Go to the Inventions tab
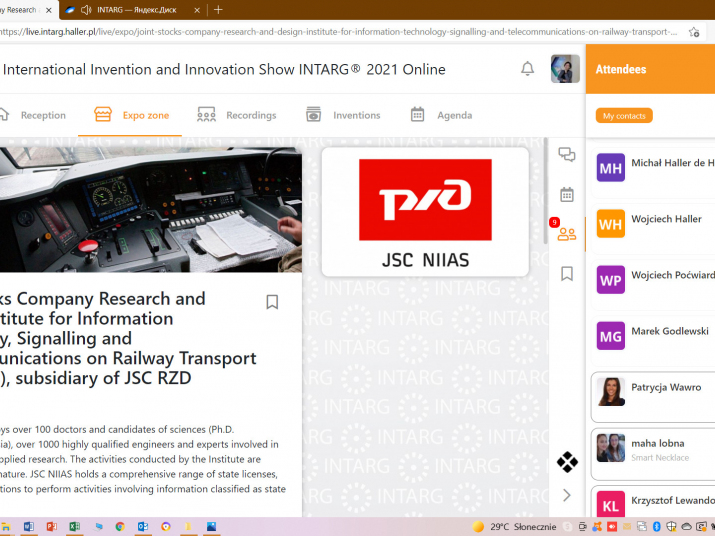Screen dimensions: 715x536 [x=343, y=115]
